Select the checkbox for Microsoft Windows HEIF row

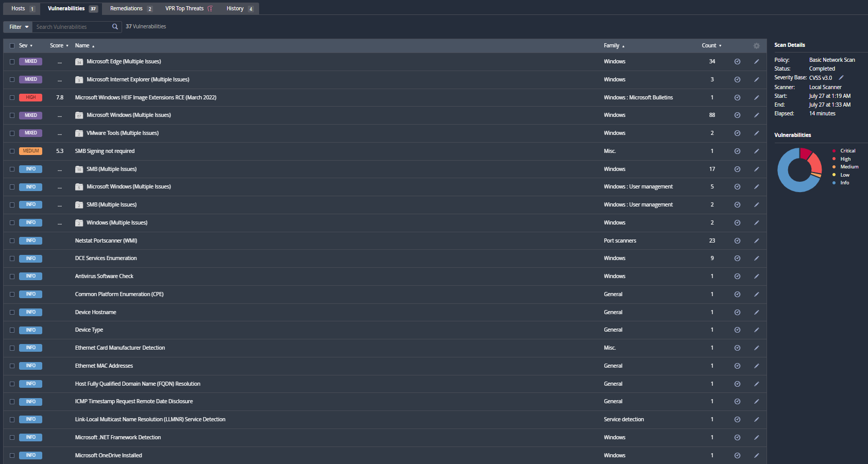[12, 97]
